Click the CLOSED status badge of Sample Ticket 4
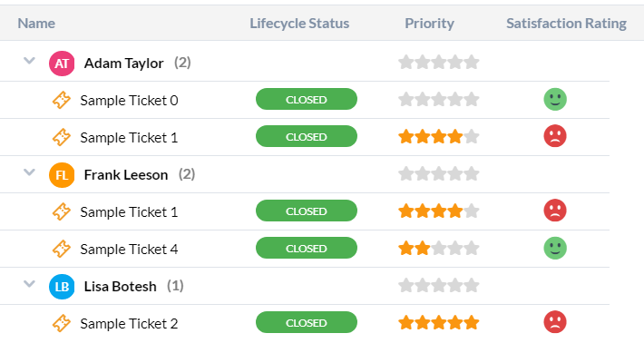The width and height of the screenshot is (644, 353). tap(307, 248)
